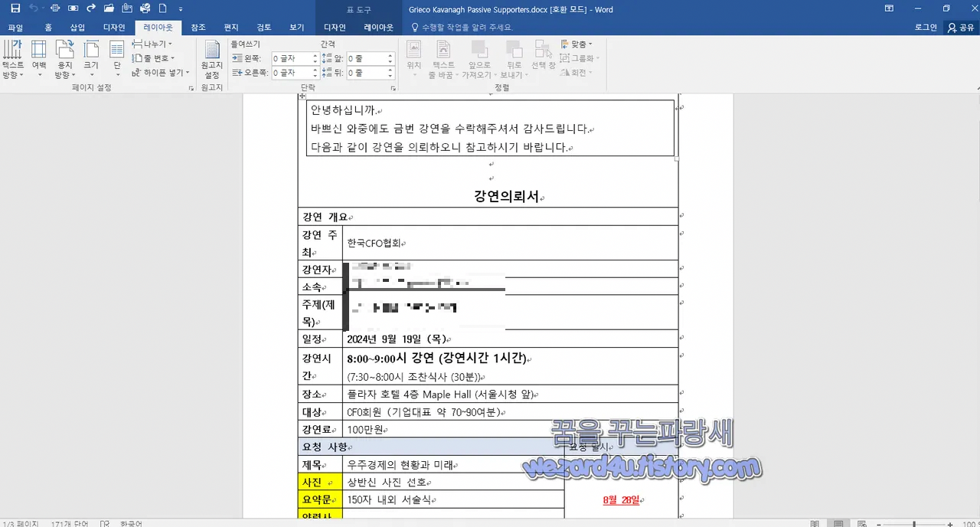Open the 위치 position gallery
Image resolution: width=980 pixels, height=527 pixels.
click(414, 60)
